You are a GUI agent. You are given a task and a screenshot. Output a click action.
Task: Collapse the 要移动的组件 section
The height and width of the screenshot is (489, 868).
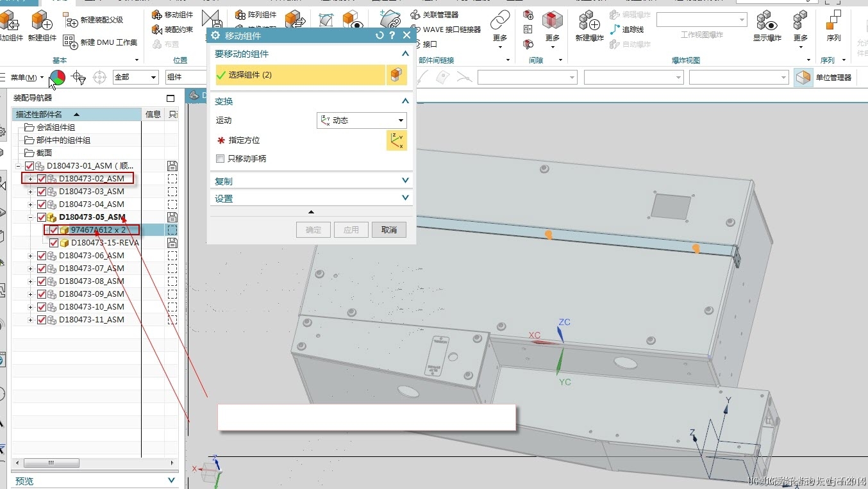405,54
